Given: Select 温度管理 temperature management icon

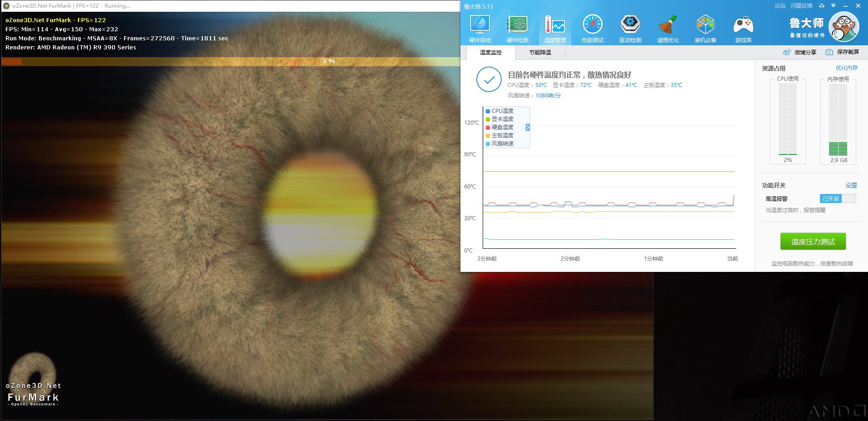Looking at the screenshot, I should (x=555, y=29).
